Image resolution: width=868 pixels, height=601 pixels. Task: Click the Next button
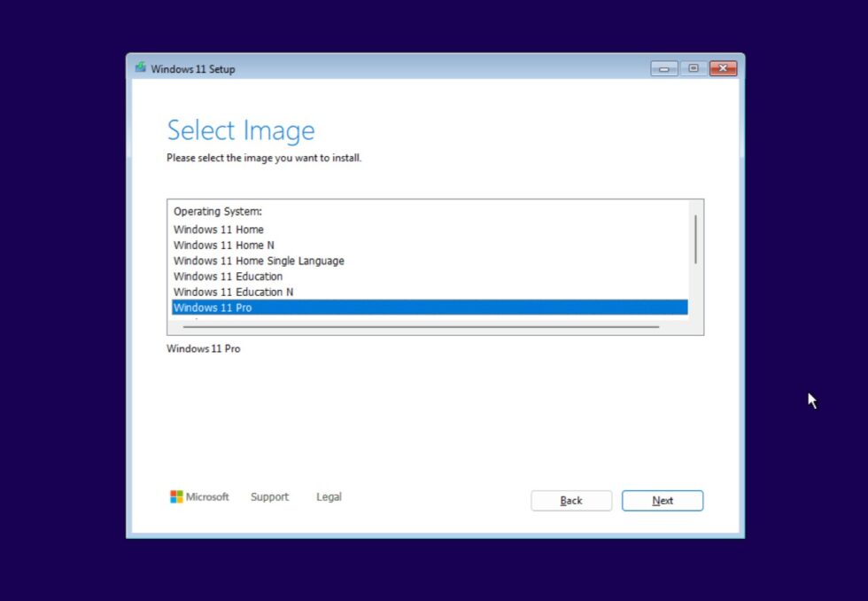point(663,501)
